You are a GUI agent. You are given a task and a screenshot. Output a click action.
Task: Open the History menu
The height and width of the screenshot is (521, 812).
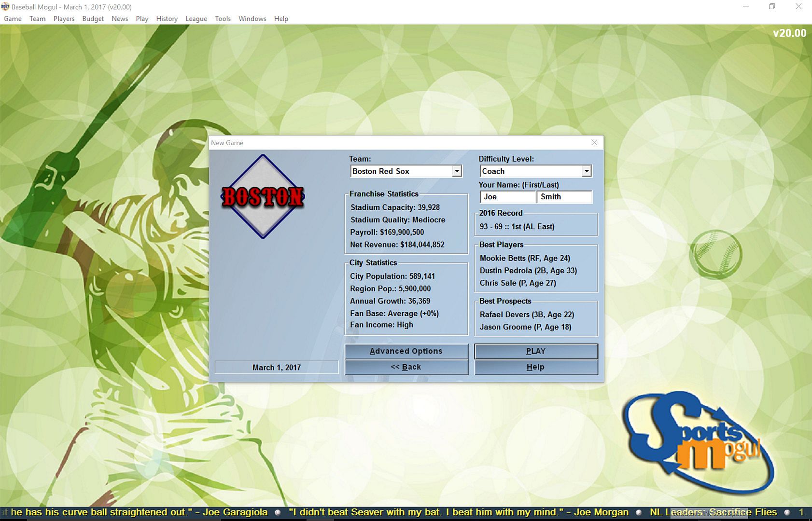coord(167,19)
